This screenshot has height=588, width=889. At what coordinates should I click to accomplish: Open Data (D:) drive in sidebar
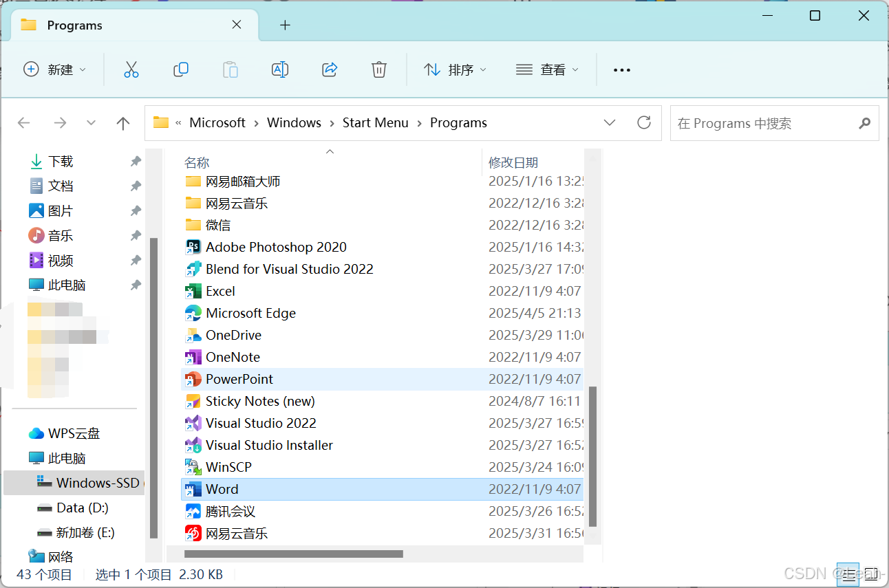[x=74, y=508]
